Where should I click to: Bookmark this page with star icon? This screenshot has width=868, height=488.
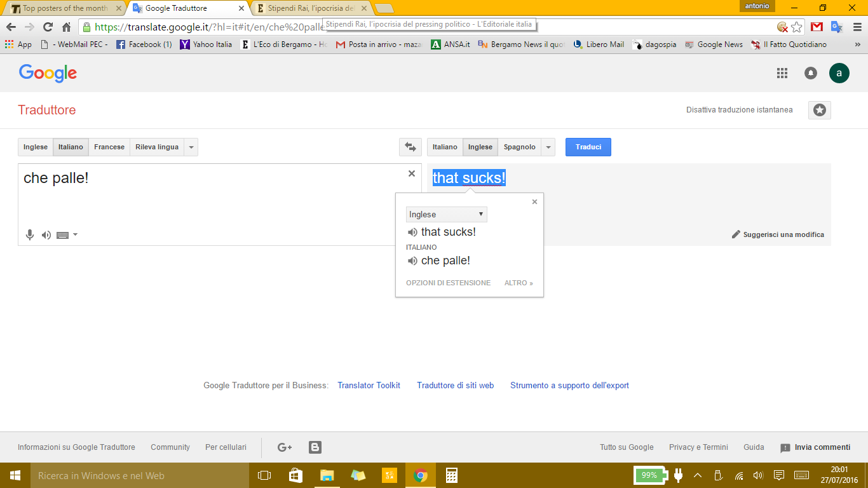pyautogui.click(x=796, y=27)
